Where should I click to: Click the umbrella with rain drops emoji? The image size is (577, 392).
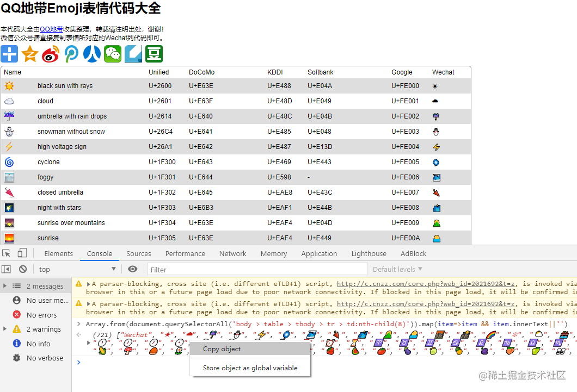pyautogui.click(x=9, y=116)
